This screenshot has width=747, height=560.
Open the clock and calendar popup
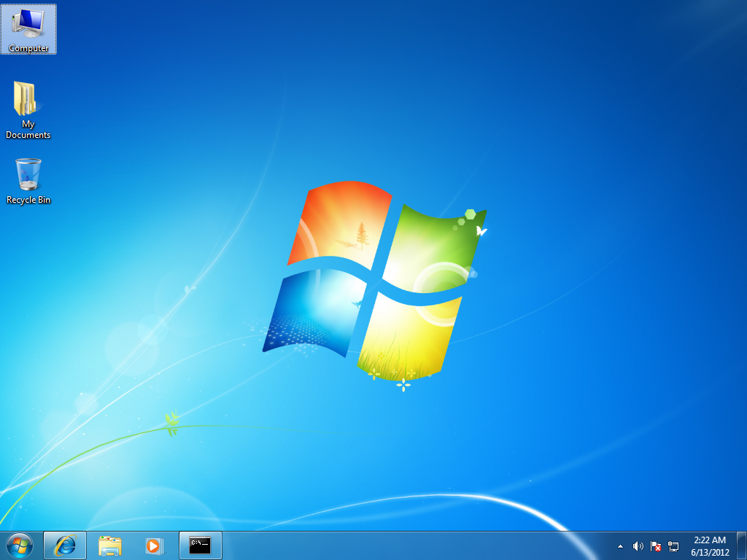coord(711,545)
